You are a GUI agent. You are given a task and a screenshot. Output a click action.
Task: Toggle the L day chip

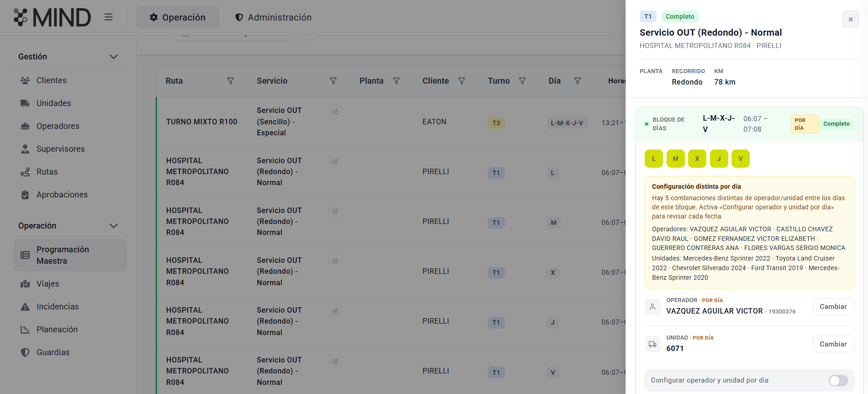click(654, 159)
